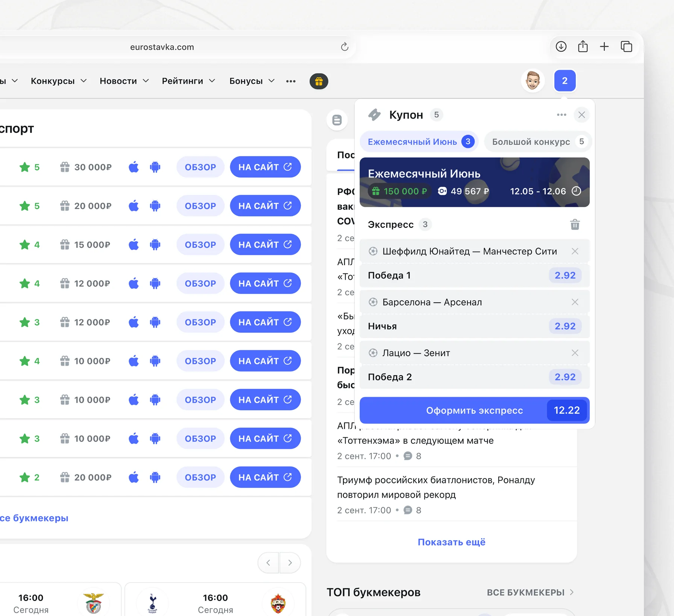Open coupon options ellipsis menu
Image resolution: width=674 pixels, height=616 pixels.
click(561, 115)
